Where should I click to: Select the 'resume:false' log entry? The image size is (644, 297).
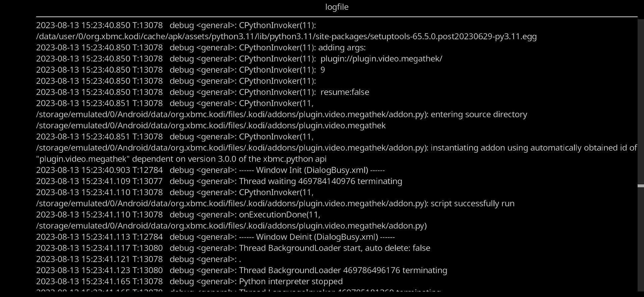tap(203, 92)
